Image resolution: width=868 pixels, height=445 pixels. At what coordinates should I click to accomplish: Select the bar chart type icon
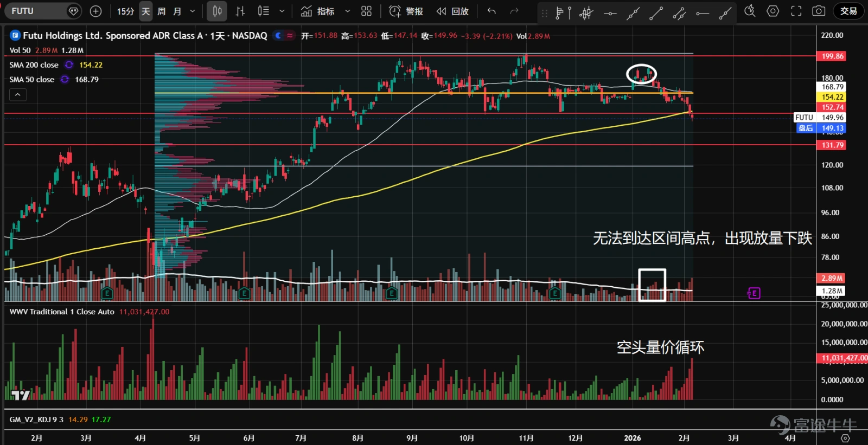[240, 11]
